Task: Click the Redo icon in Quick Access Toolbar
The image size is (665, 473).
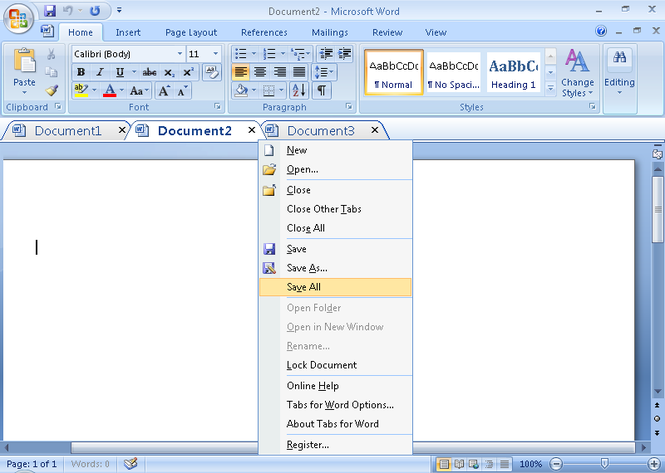Action: coord(95,11)
